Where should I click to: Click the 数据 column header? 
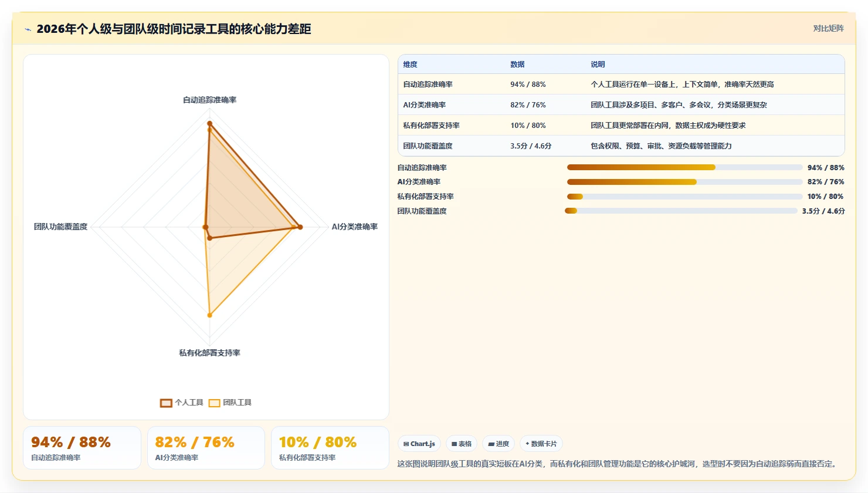tap(517, 65)
